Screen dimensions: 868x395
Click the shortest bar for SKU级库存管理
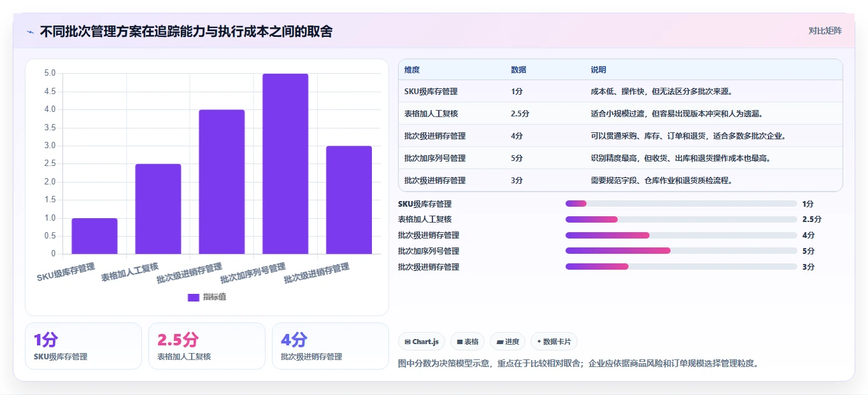click(x=94, y=236)
